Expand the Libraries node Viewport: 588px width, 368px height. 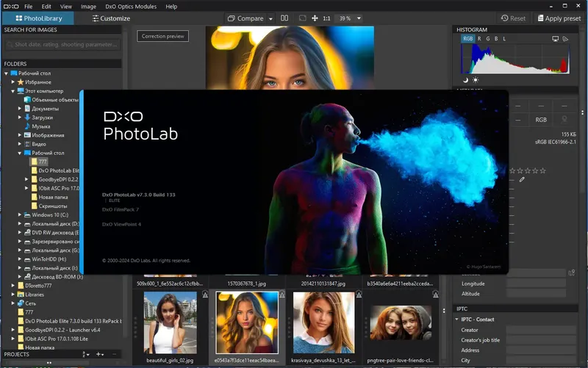13,295
